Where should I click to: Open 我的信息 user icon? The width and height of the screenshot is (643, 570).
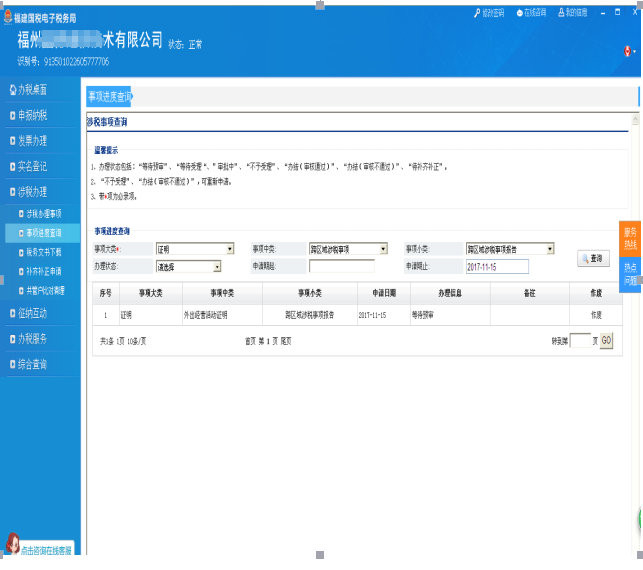click(561, 13)
